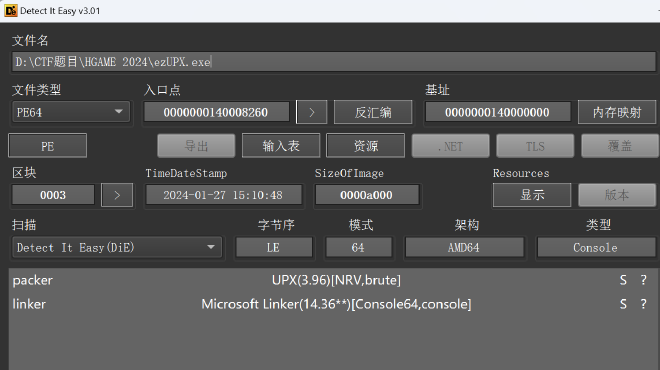The image size is (660, 370).
Task: Click the S link on the packer row
Action: pos(623,280)
